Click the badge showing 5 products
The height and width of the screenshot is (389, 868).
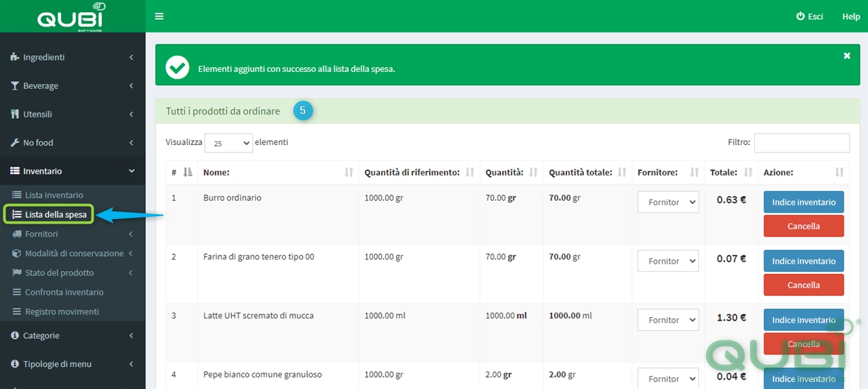(303, 110)
